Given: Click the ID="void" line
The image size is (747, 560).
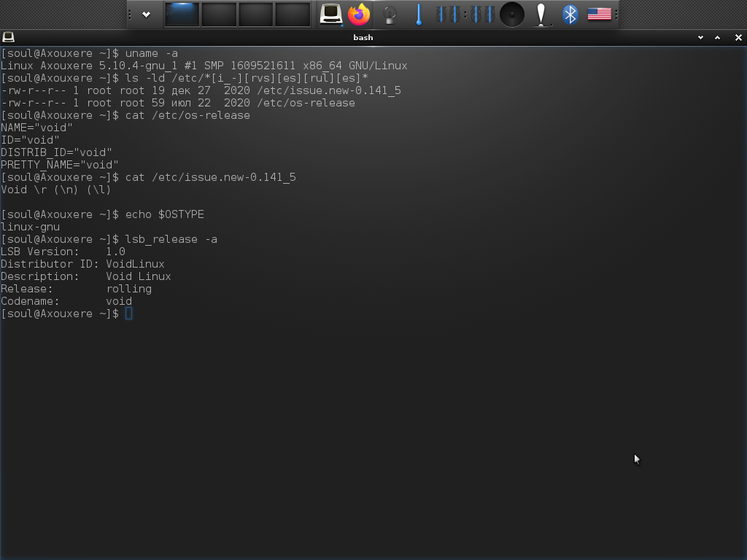Looking at the screenshot, I should pyautogui.click(x=30, y=140).
